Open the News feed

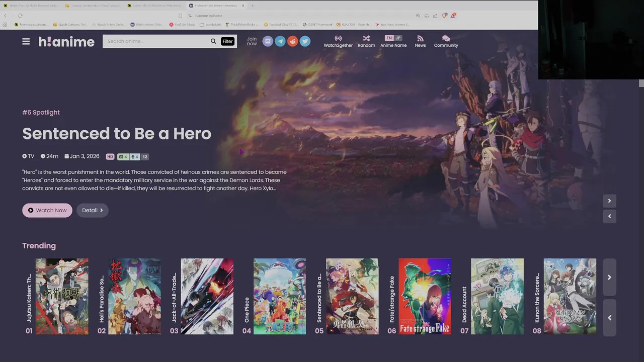point(420,41)
